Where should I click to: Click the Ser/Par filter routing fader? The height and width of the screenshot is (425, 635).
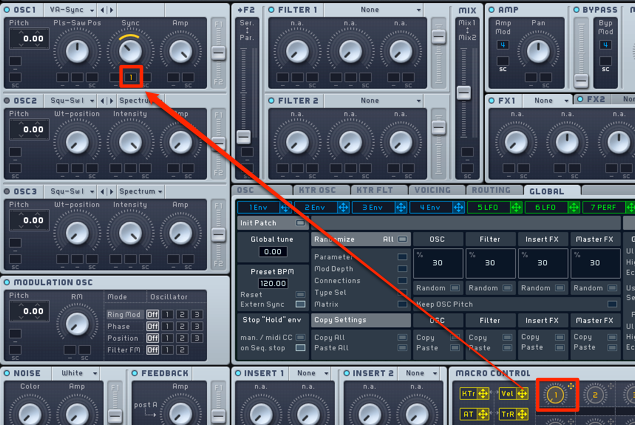coord(244,137)
